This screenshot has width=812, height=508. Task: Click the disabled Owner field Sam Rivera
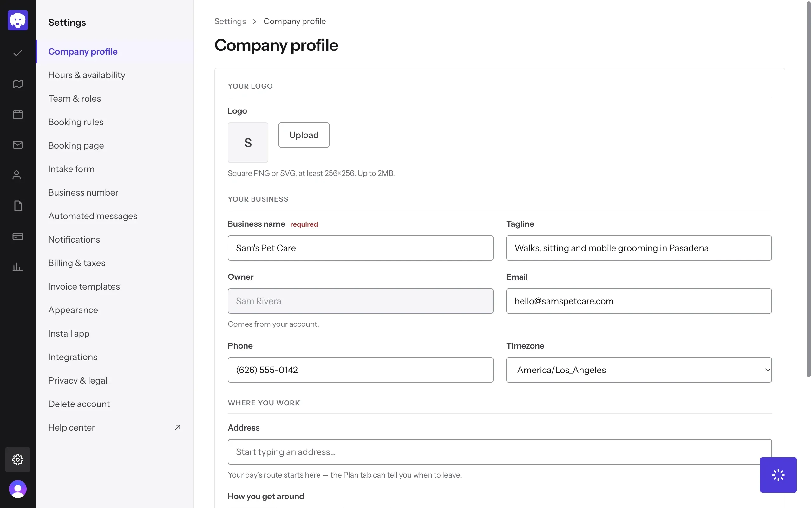point(360,301)
